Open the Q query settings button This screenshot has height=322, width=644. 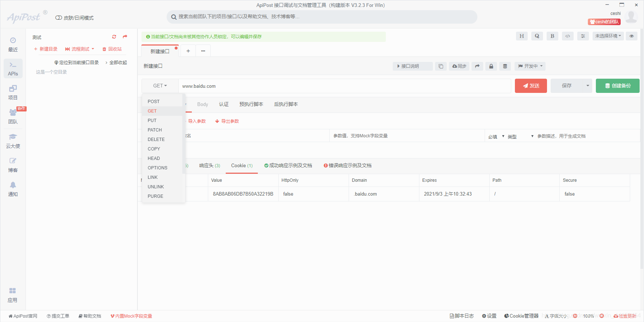(x=537, y=36)
